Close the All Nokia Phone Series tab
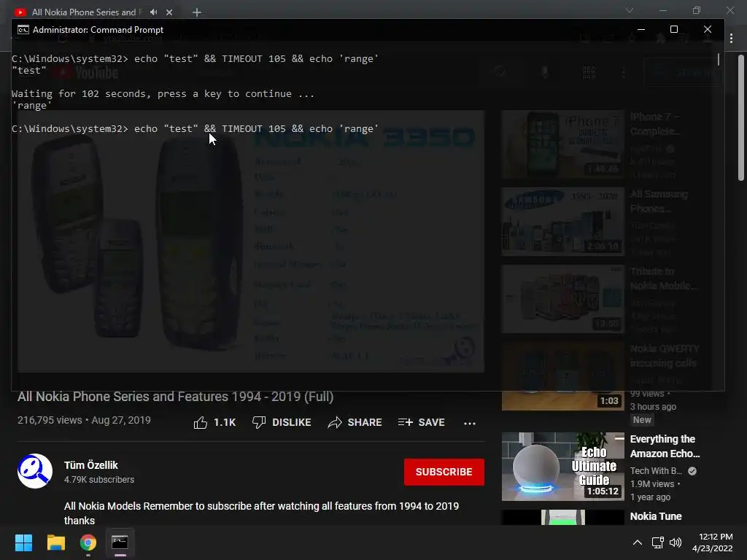Viewport: 747px width, 560px height. click(169, 12)
